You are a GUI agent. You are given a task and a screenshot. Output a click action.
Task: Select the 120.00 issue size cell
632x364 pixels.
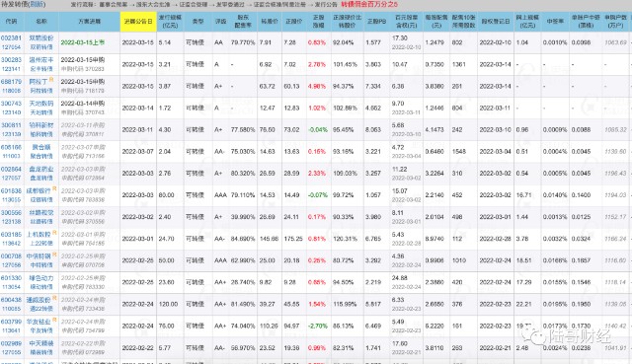(168, 304)
